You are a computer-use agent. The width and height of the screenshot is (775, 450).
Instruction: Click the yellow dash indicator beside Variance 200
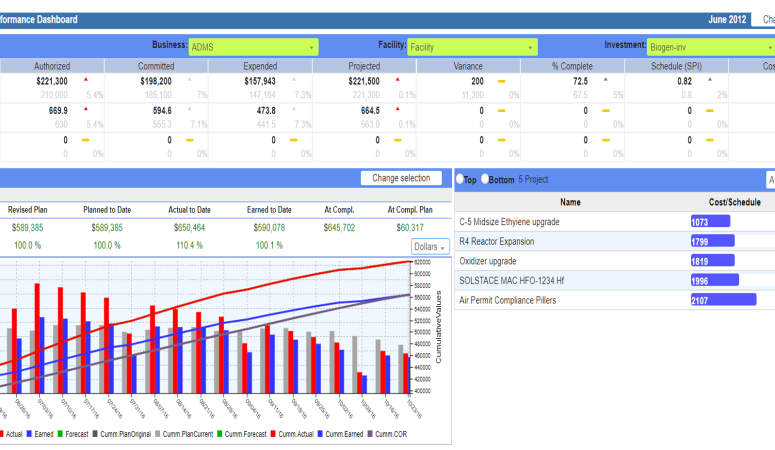point(501,81)
